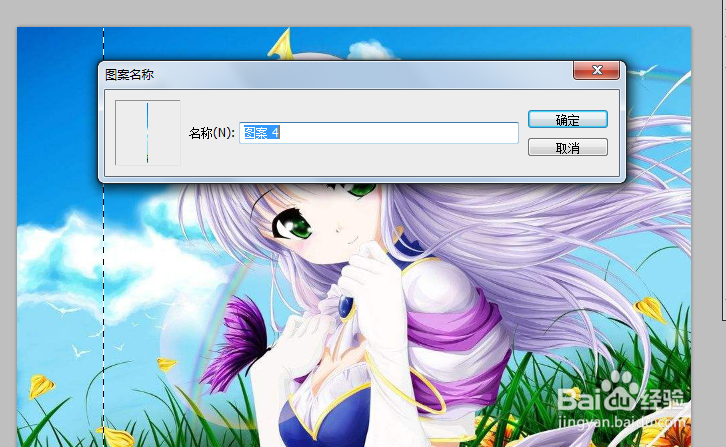Click the 名称(N) text input field
726x447 pixels.
point(379,133)
